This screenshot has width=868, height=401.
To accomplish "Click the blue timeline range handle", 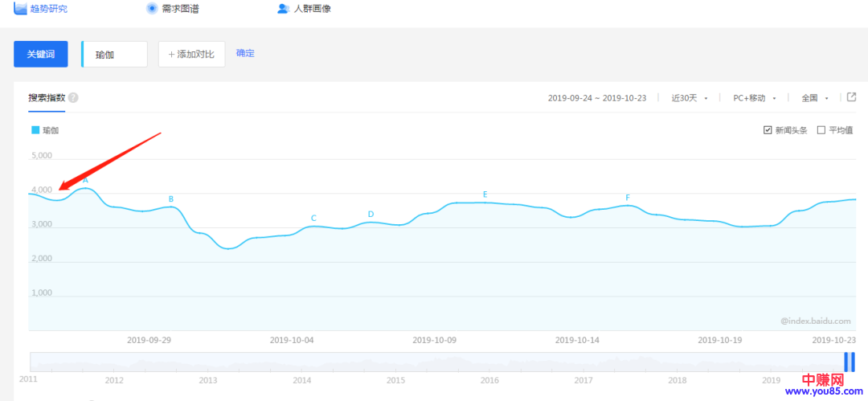I will click(x=849, y=362).
